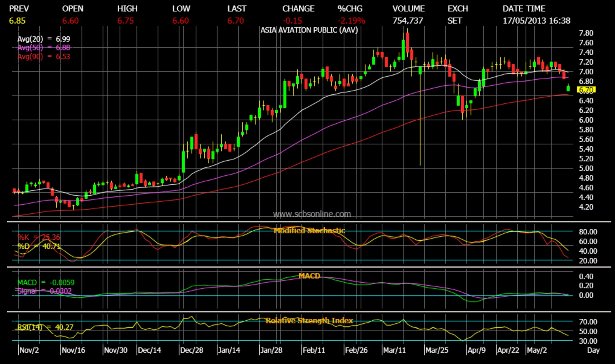Click the MACD = -0.0059 reading
This screenshot has height=364, width=615.
click(46, 282)
